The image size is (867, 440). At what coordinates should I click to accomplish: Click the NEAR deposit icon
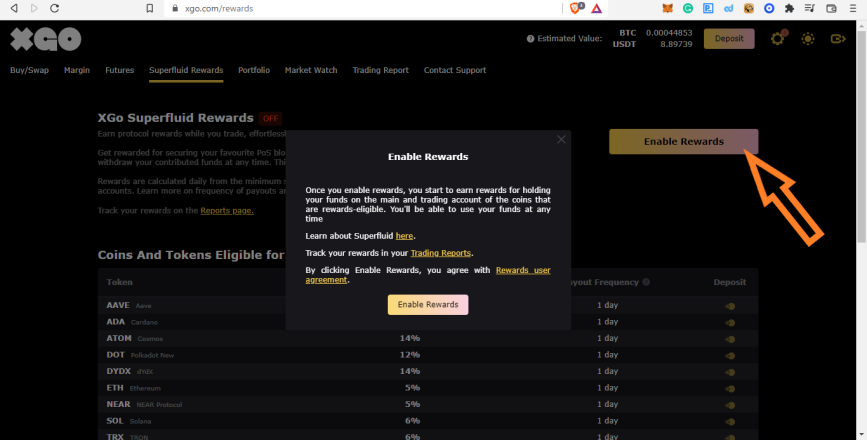point(730,405)
